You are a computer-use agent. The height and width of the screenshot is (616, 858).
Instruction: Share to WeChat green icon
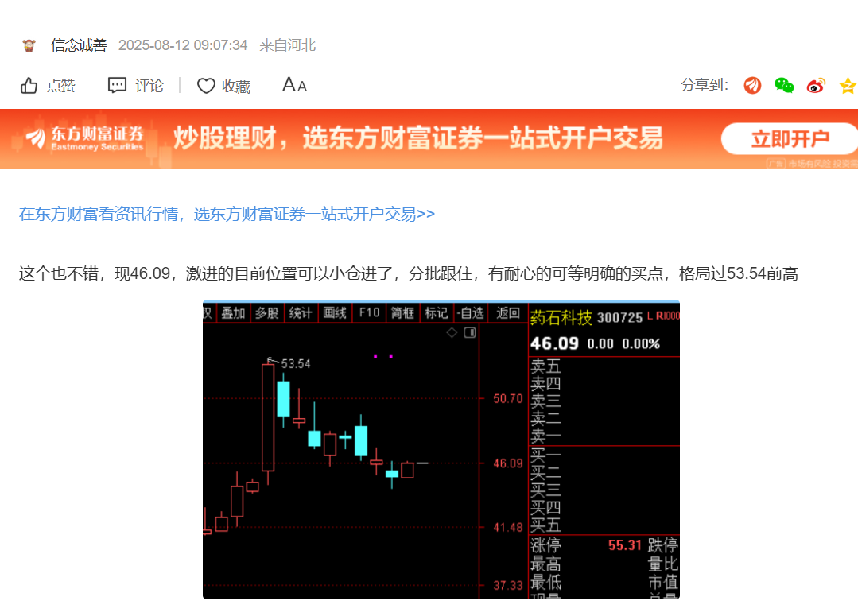784,85
